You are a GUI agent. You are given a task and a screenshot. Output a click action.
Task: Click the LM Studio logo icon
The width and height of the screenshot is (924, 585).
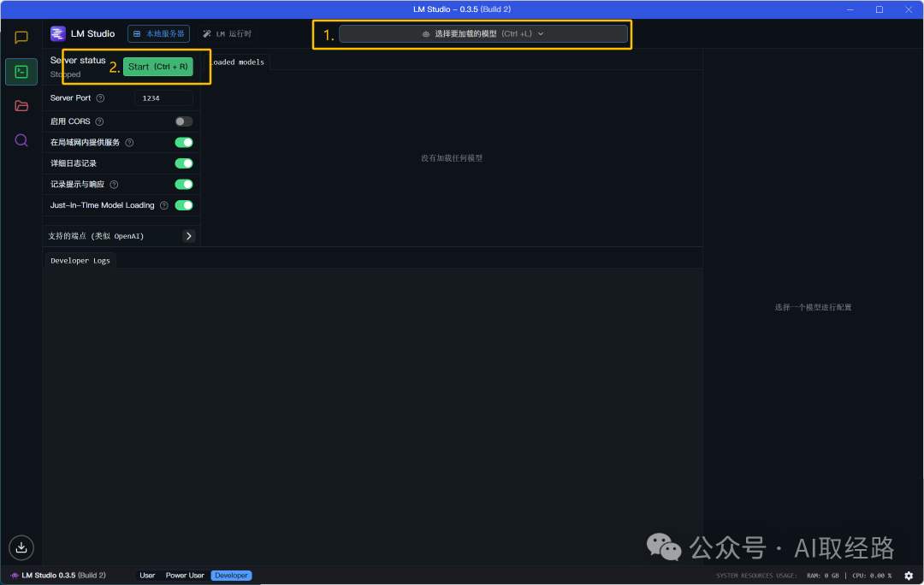(x=58, y=33)
